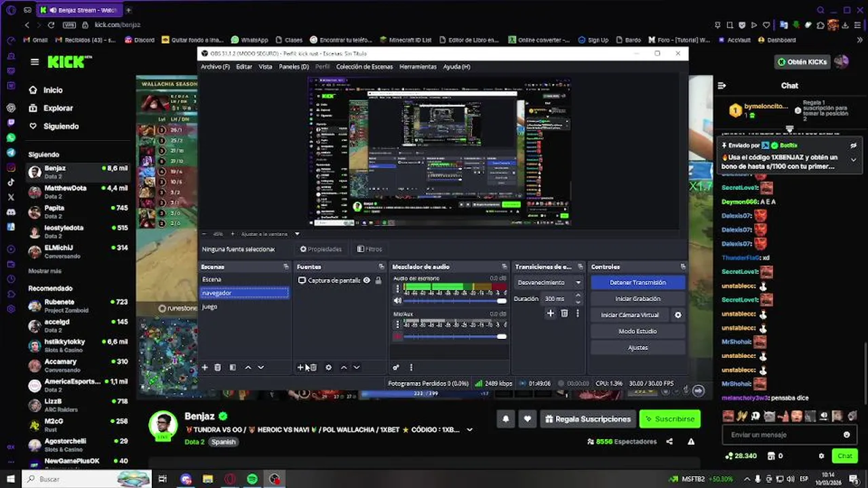
Task: Unmute the Mic/Aux channel
Action: click(x=397, y=337)
